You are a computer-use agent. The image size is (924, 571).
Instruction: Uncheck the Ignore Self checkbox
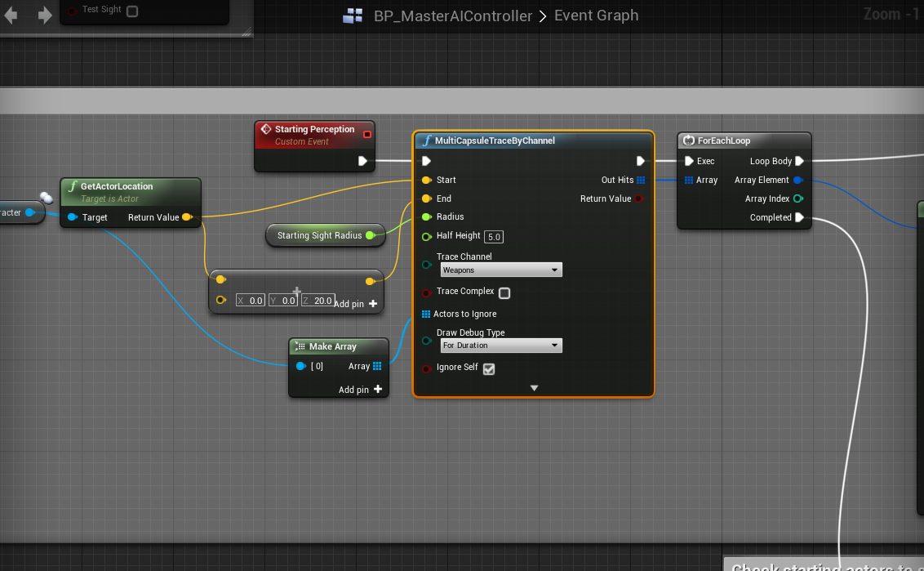pos(489,368)
